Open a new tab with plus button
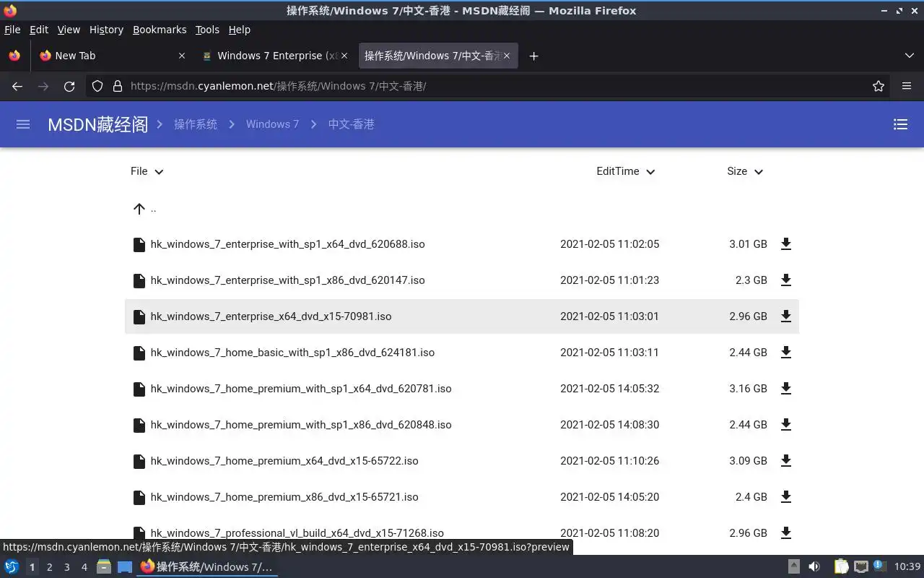Image resolution: width=924 pixels, height=578 pixels. pos(533,56)
